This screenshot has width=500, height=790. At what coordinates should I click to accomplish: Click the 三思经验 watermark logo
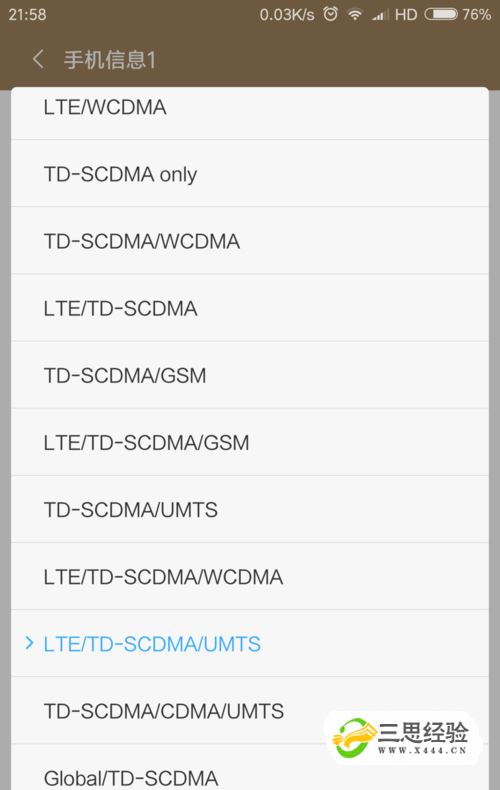tap(402, 738)
